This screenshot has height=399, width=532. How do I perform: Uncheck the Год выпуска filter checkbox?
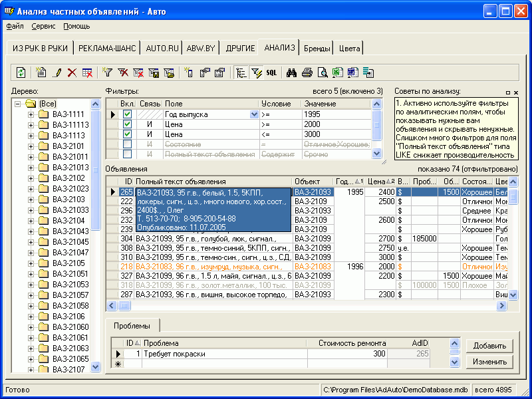pyautogui.click(x=128, y=114)
